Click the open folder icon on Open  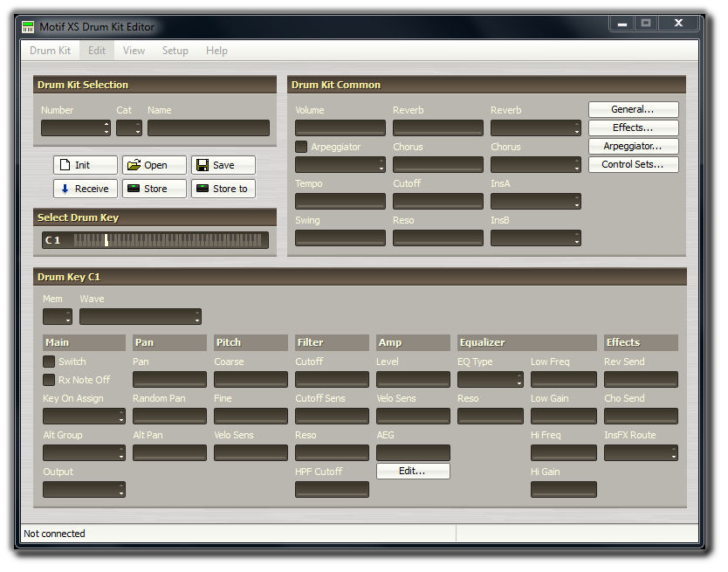tap(134, 165)
